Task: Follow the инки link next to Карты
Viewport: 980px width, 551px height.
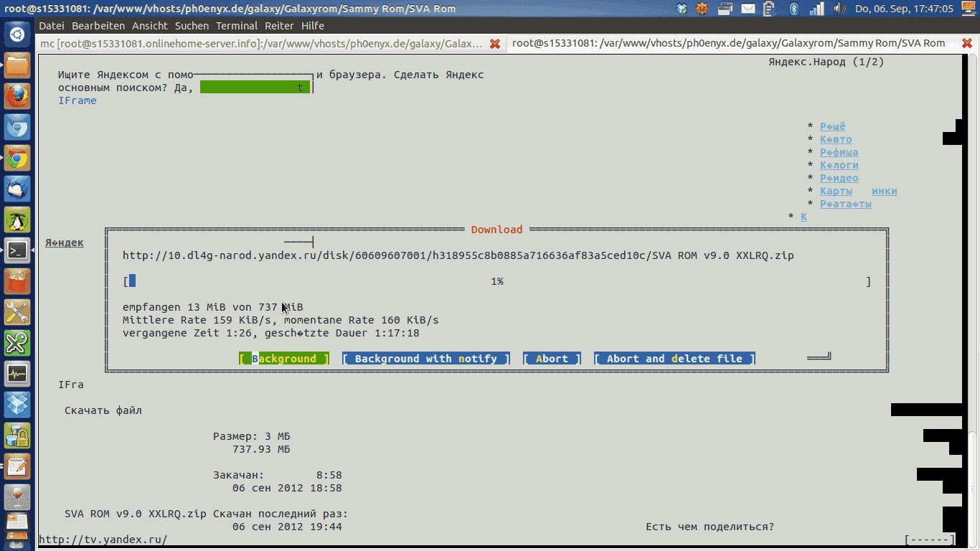Action: pos(885,191)
